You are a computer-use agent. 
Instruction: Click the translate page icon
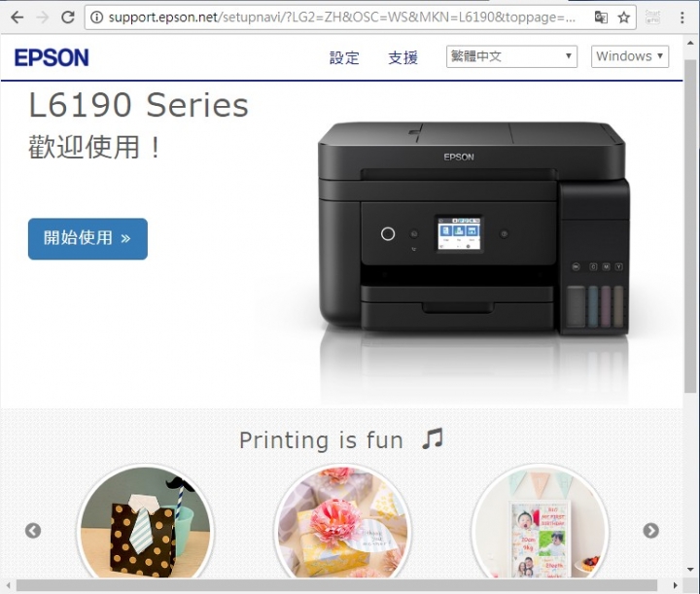click(x=601, y=17)
